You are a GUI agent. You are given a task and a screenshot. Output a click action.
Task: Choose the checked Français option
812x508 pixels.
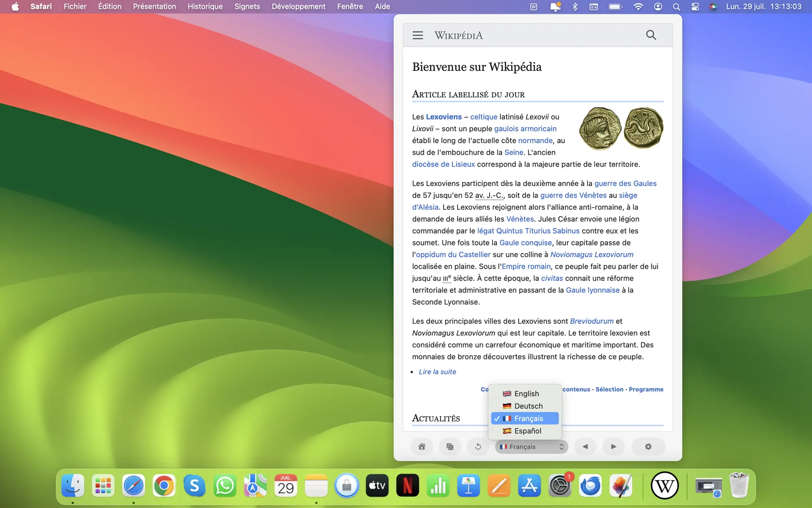525,418
